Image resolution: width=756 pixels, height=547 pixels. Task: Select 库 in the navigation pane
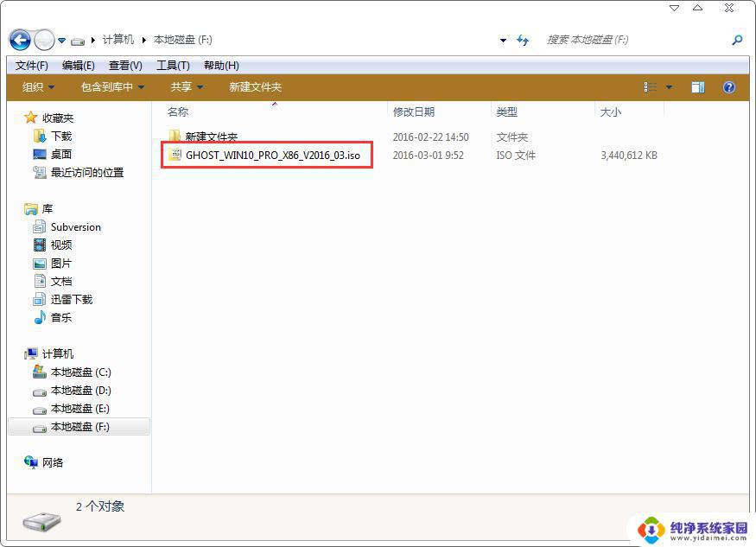click(x=48, y=209)
